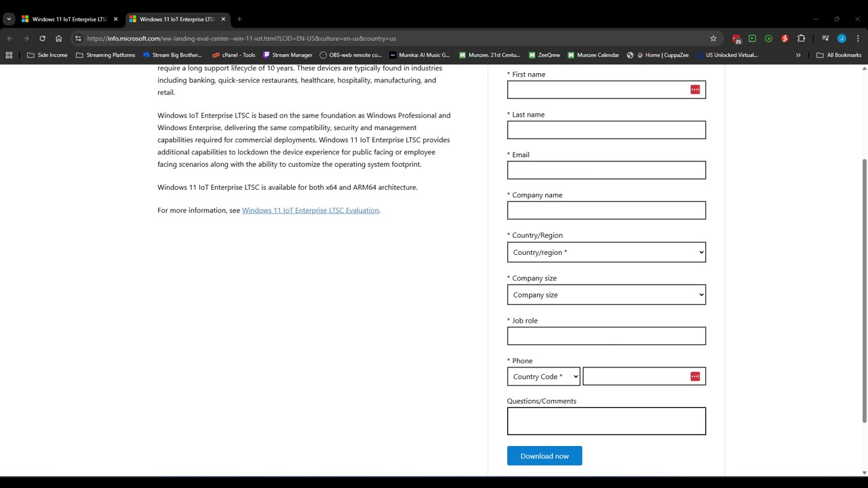Open the ZeeQrew bookmark
Screen dimensions: 868x488
coord(544,55)
